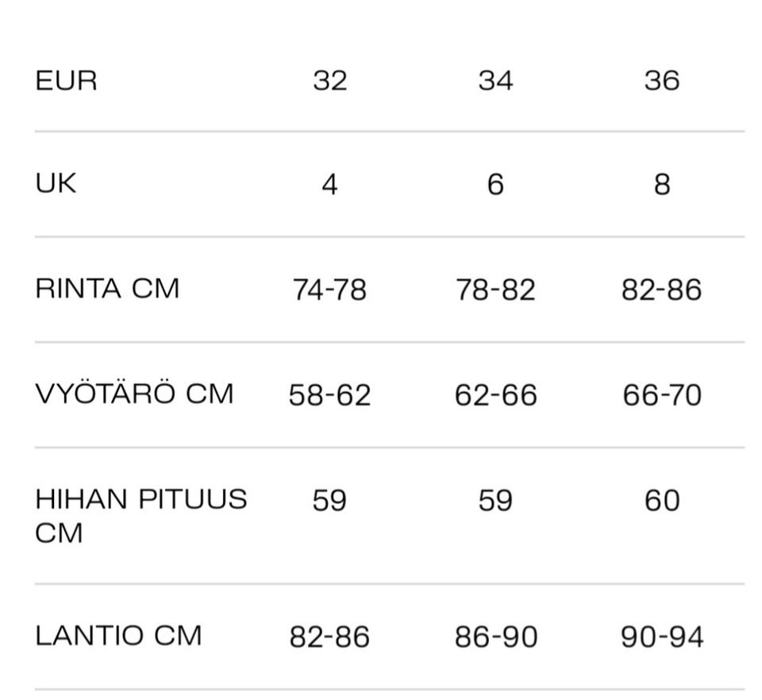Select UK size 6 cell
Viewport: 762px width, 700px height.
tap(495, 186)
